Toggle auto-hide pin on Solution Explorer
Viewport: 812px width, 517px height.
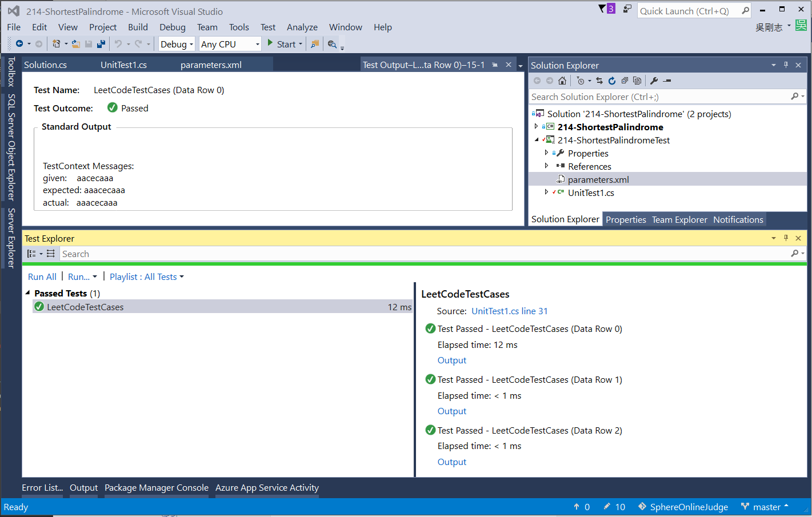[786, 65]
